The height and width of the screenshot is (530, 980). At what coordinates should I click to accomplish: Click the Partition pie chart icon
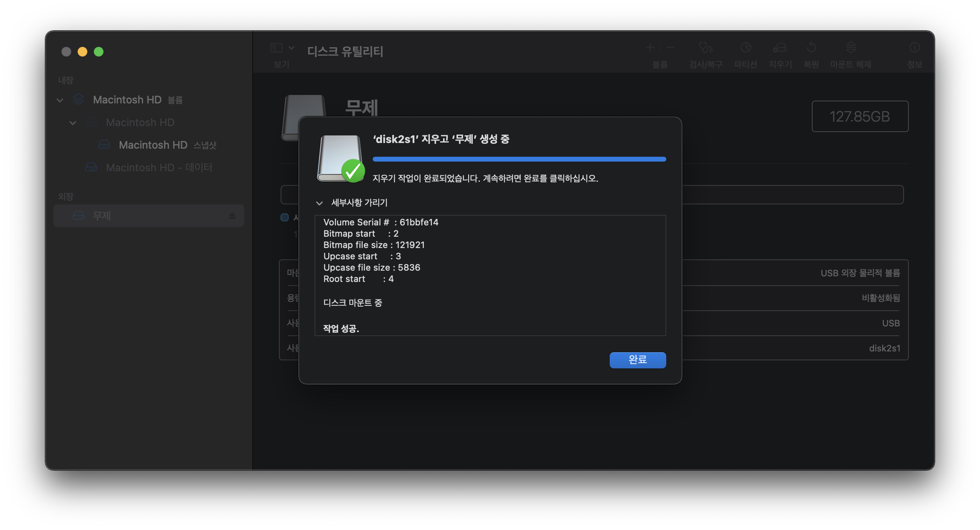(x=746, y=48)
